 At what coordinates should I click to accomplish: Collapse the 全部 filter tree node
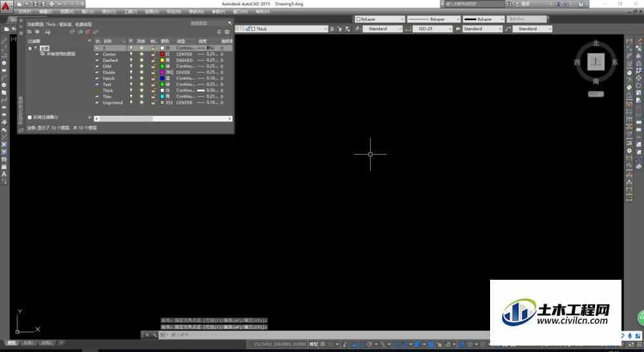[30, 48]
